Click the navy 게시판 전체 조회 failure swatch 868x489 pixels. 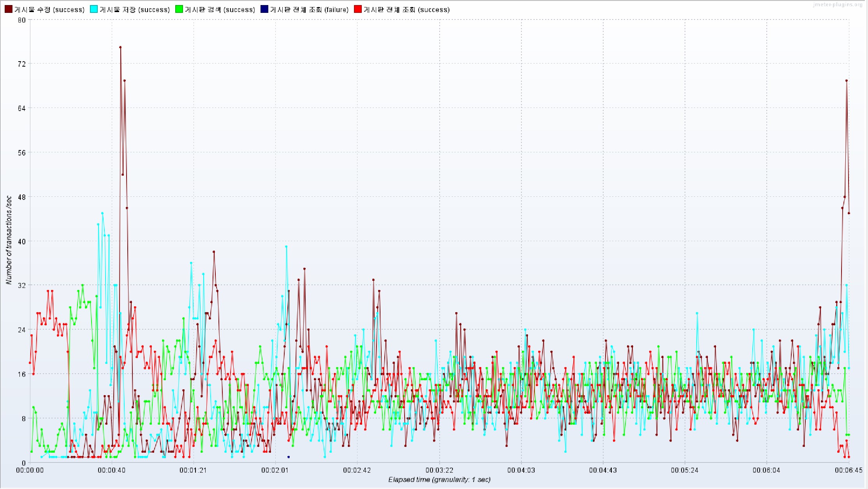pyautogui.click(x=264, y=9)
